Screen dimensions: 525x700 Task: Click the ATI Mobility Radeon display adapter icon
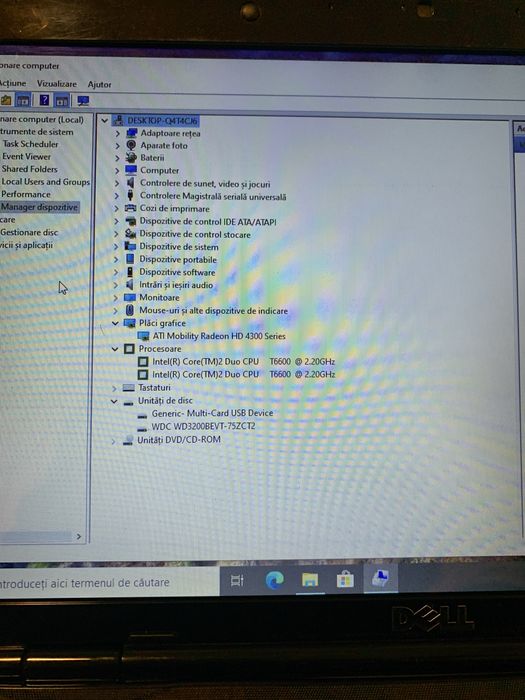coord(143,336)
